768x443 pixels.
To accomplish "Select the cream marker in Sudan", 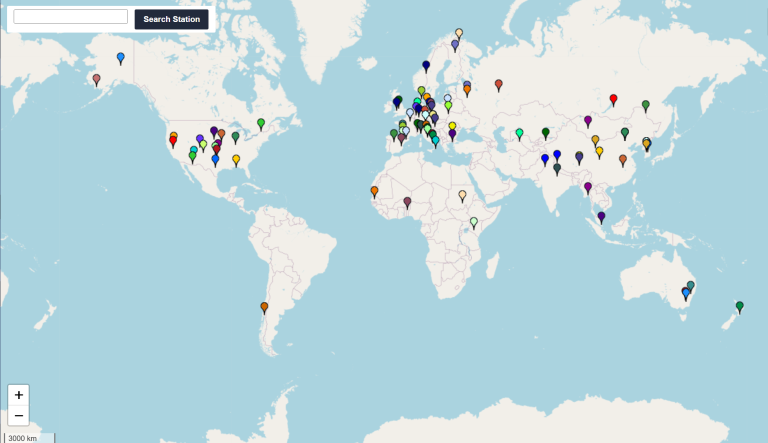I will coord(462,196).
